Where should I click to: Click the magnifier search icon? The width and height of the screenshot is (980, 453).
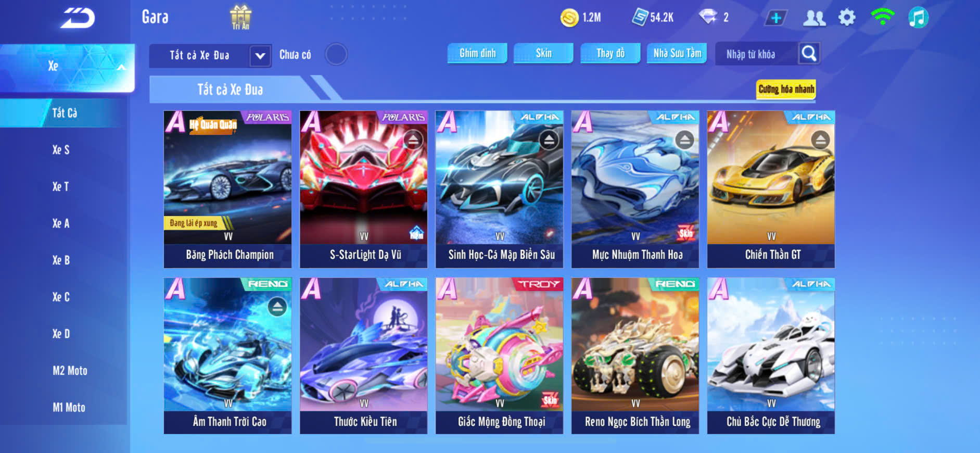809,53
